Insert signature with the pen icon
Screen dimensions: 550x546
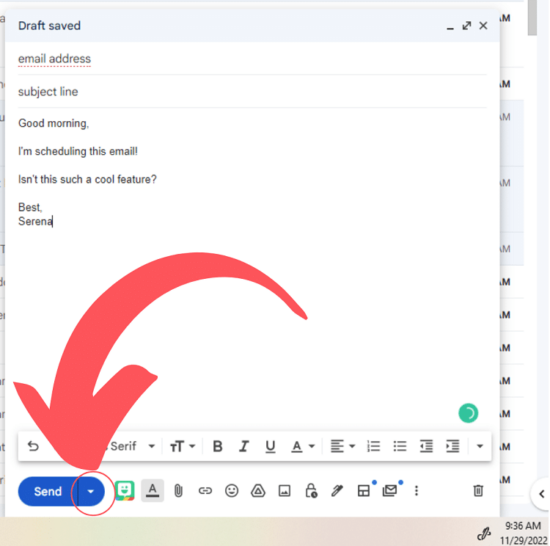pos(337,491)
